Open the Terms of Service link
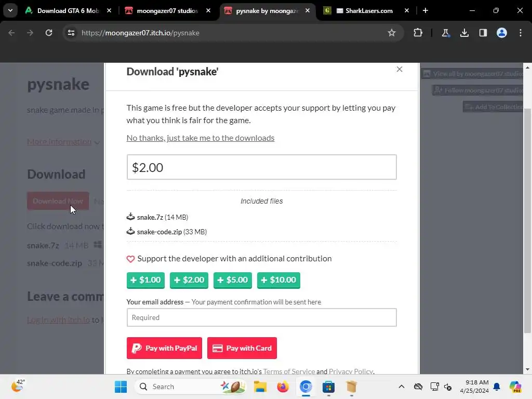532x399 pixels. (x=289, y=371)
